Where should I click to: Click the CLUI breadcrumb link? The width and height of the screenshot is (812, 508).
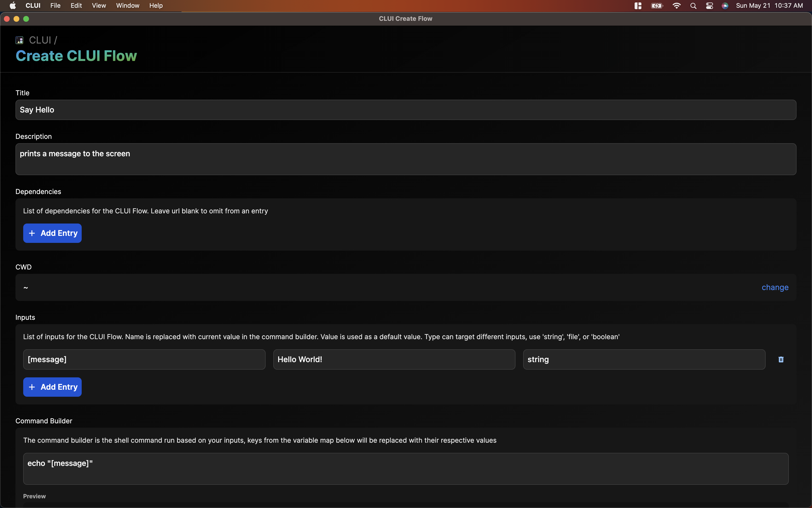point(40,40)
